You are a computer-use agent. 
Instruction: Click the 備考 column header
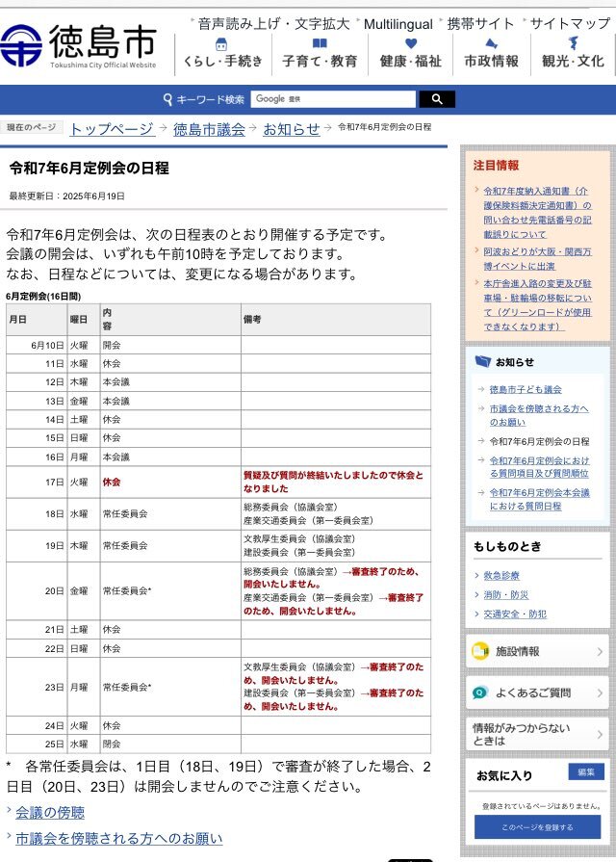click(x=336, y=320)
